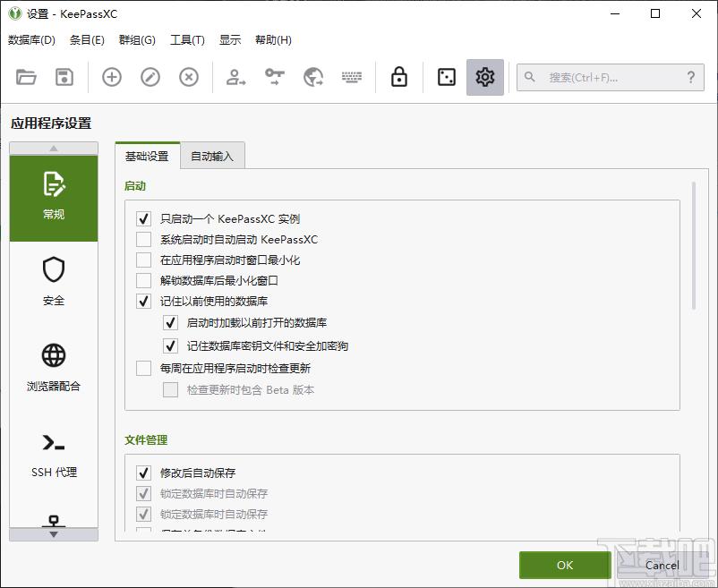Open the SSH 代理 settings category
718x588 pixels.
tap(54, 455)
